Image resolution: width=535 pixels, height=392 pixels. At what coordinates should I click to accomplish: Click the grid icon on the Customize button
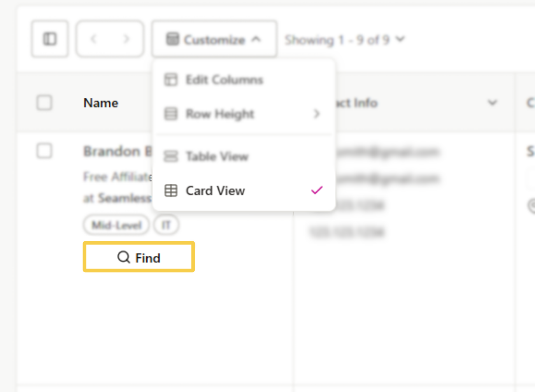pyautogui.click(x=172, y=39)
